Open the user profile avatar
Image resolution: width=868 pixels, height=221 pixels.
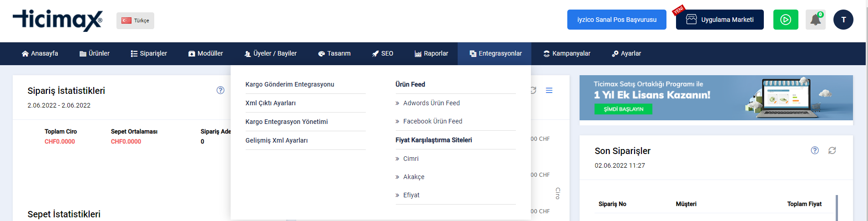tap(843, 20)
